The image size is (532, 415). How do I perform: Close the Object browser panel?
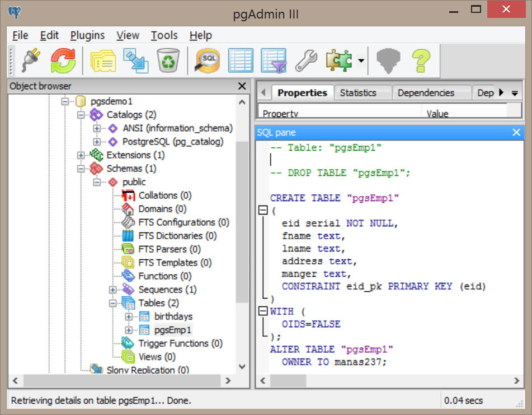click(x=242, y=86)
